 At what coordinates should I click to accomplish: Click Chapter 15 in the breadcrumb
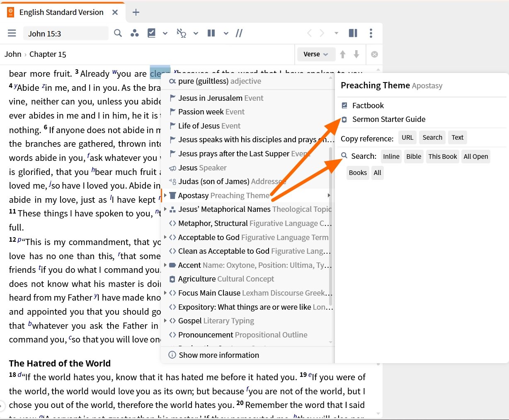(48, 54)
